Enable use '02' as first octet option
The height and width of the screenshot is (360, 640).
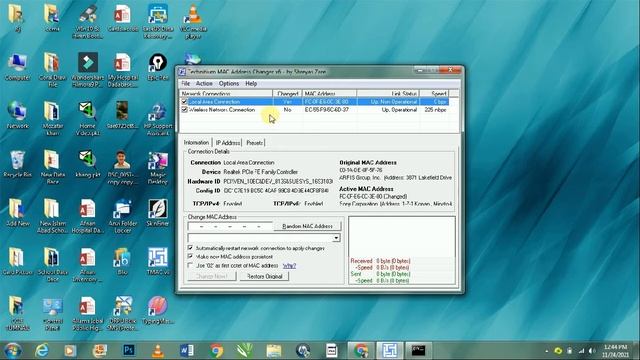click(190, 265)
